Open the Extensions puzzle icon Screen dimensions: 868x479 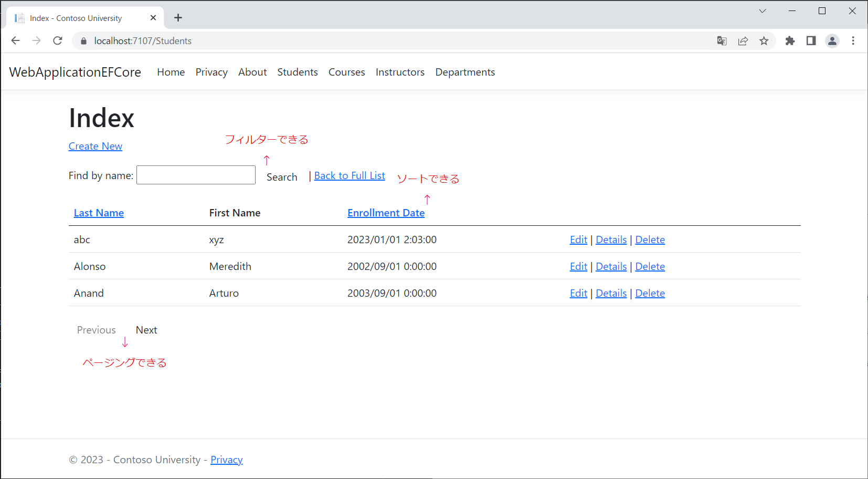point(790,41)
